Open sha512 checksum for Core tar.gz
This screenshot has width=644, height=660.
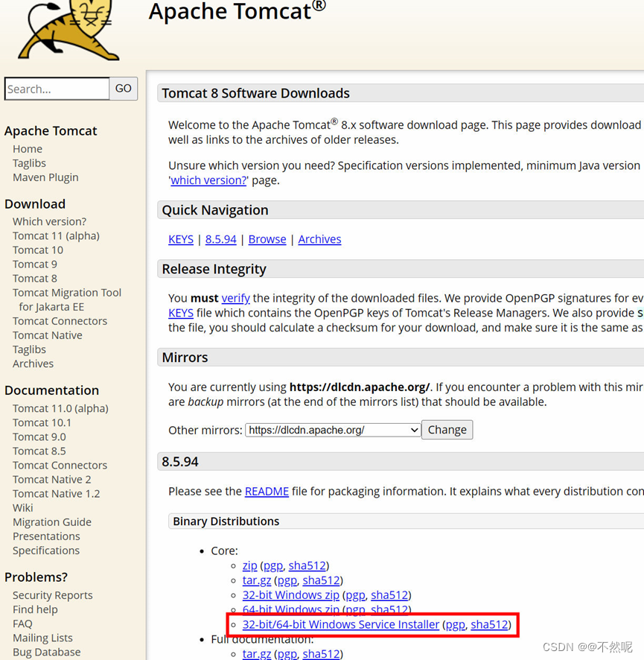(321, 581)
